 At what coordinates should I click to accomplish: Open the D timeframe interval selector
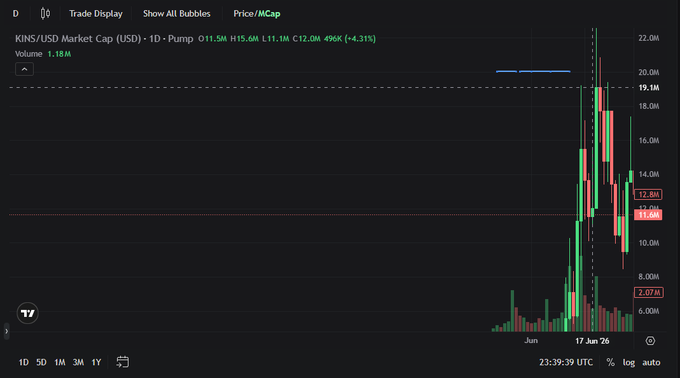click(x=16, y=14)
